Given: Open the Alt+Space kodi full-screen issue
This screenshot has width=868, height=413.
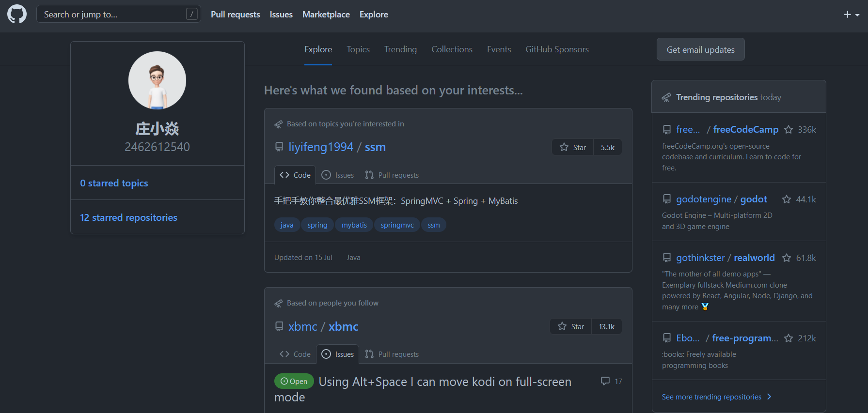Looking at the screenshot, I should [x=423, y=389].
